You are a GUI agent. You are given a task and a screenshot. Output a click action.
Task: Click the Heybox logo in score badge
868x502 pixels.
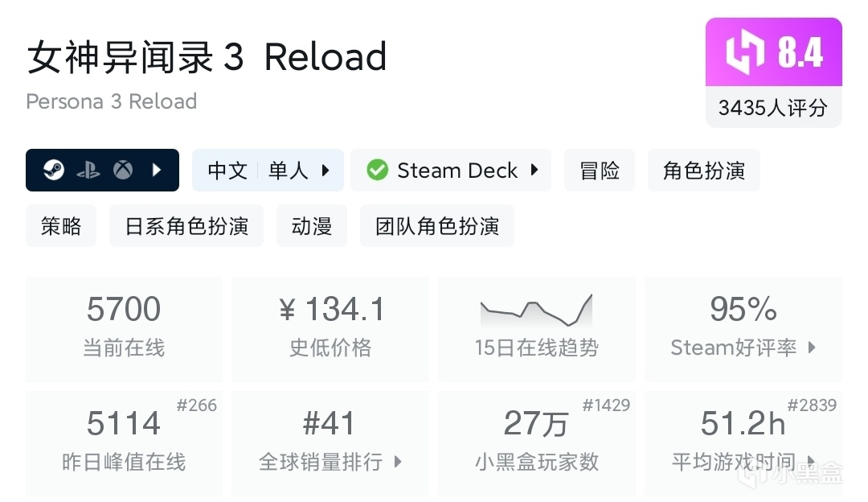click(x=744, y=53)
